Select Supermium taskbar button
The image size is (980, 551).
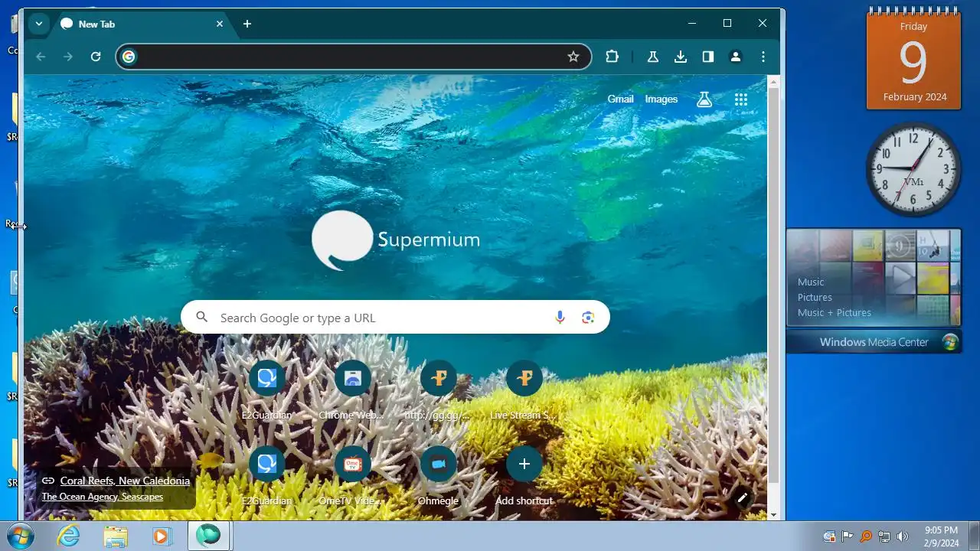coord(208,536)
